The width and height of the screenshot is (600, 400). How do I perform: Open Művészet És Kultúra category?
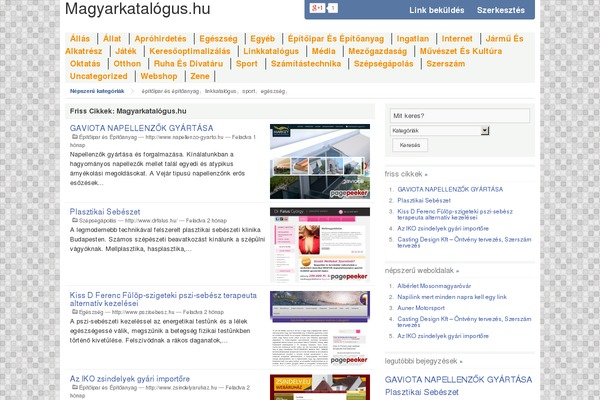click(x=461, y=51)
